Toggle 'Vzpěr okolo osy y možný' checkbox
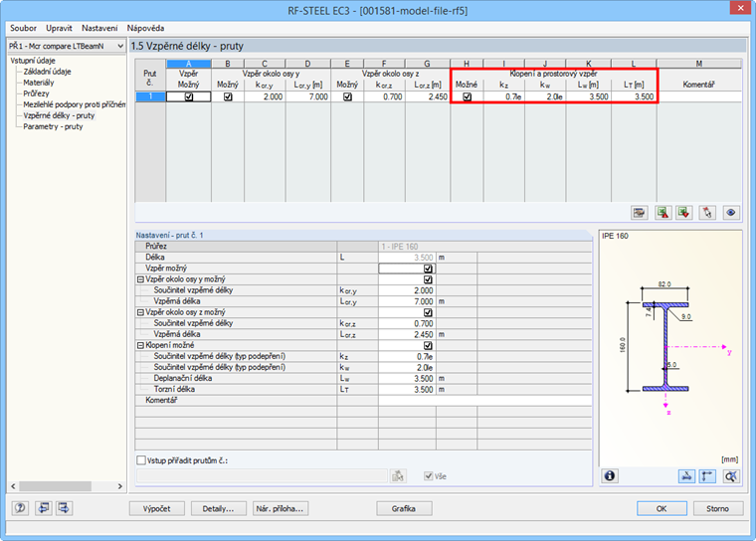This screenshot has height=541, width=756. pyautogui.click(x=428, y=279)
